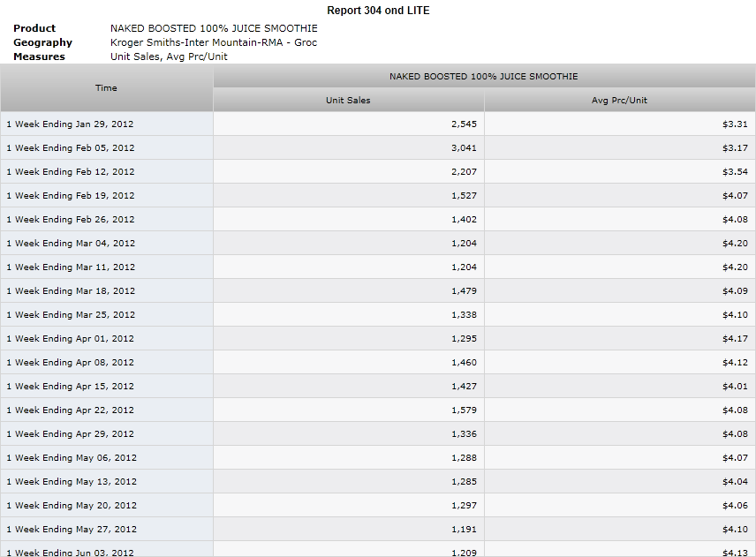The height and width of the screenshot is (557, 756).
Task: Select the row "1 Week Ending Mar 04, 2012"
Action: pos(378,244)
